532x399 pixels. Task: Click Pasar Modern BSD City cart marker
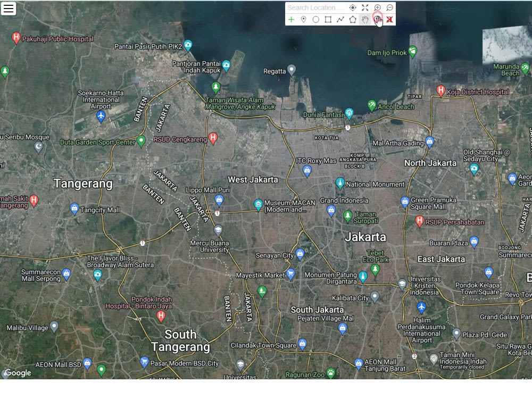tap(144, 362)
